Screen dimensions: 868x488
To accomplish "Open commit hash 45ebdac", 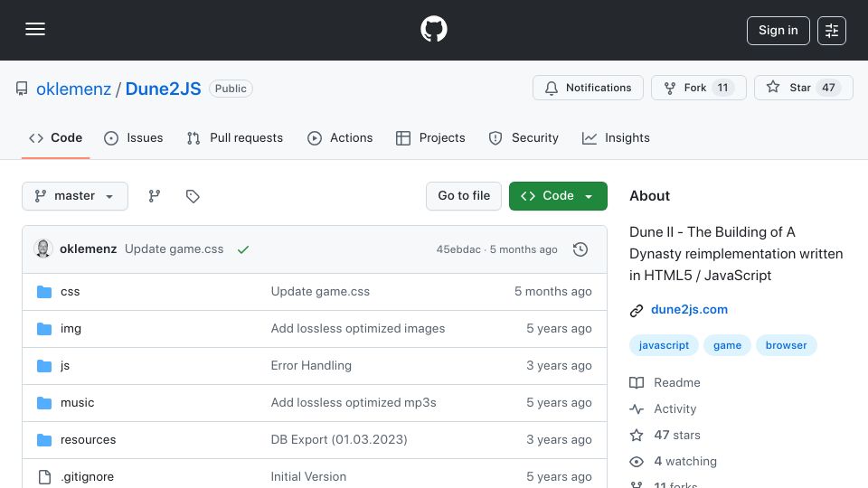I will [458, 249].
